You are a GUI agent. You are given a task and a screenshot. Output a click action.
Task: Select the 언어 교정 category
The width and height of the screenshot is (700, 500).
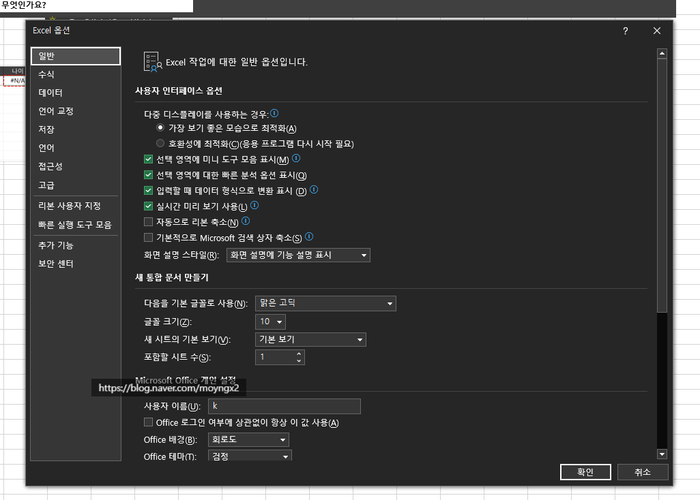pos(76,111)
